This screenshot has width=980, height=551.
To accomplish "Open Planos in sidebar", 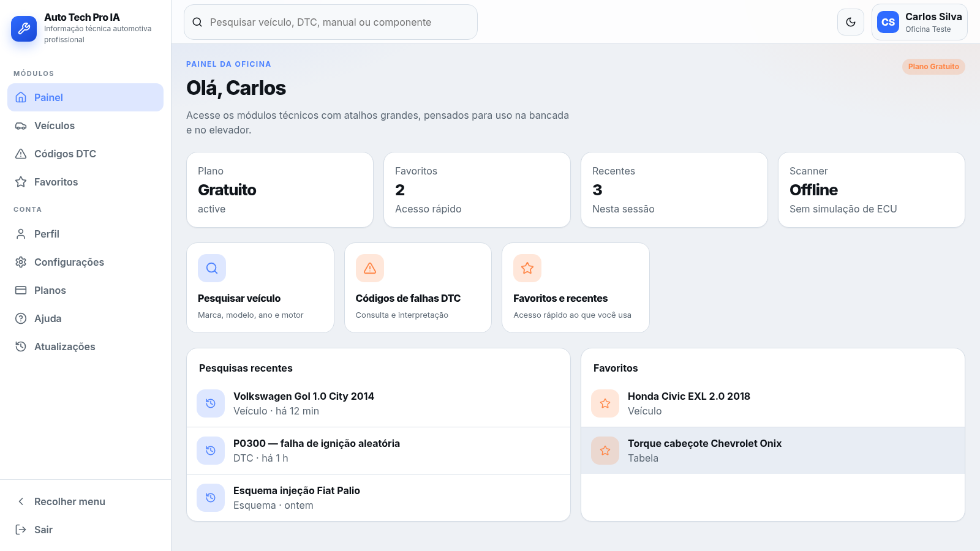I will pos(85,290).
